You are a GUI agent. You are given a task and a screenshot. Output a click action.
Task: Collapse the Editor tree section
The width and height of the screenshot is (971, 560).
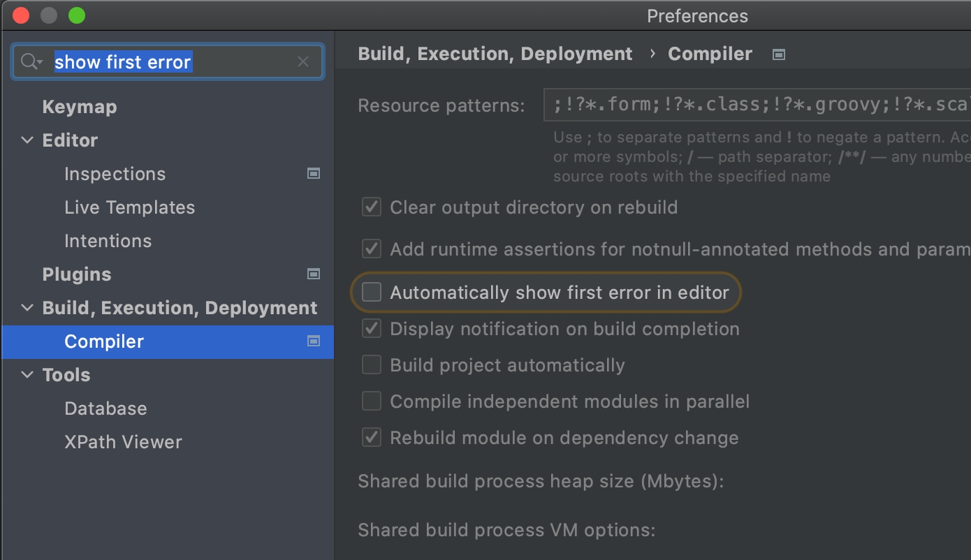27,140
